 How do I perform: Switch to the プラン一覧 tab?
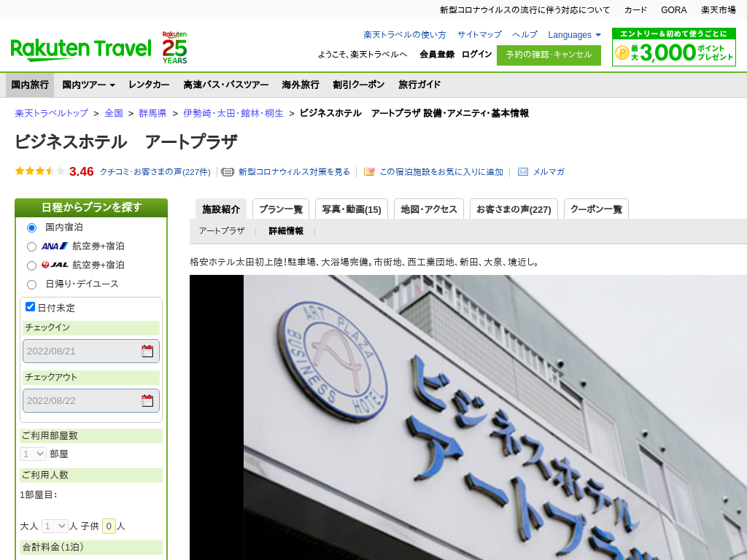pos(281,209)
